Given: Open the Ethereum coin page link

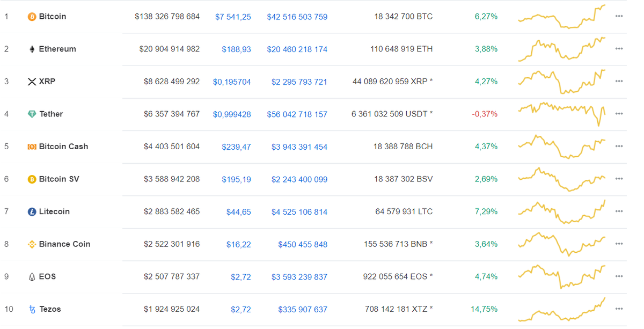Looking at the screenshot, I should coord(57,49).
